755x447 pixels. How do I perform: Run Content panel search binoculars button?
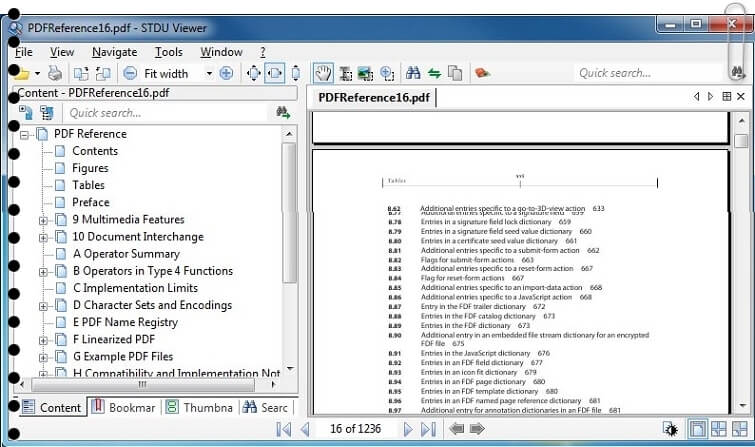(283, 113)
